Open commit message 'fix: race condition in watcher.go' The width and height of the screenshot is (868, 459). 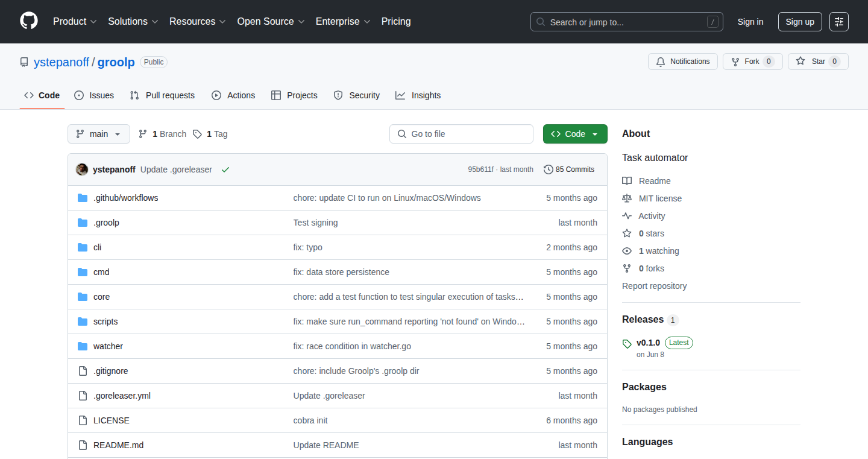352,346
